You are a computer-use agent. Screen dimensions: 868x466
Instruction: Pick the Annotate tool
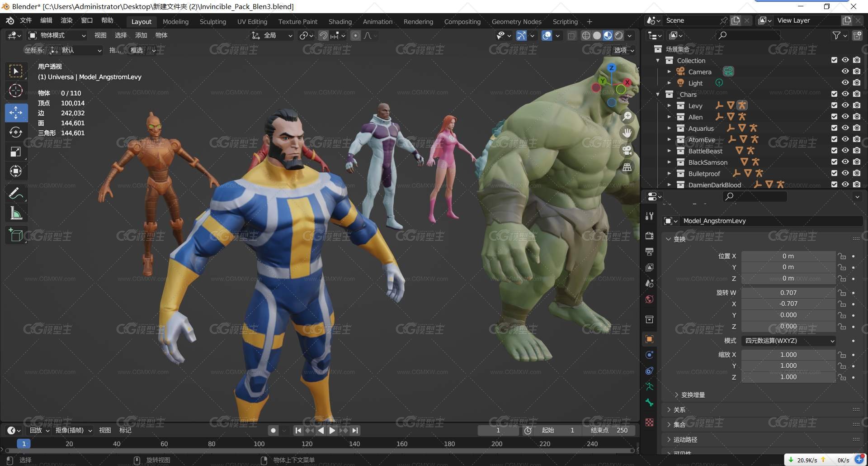click(x=16, y=194)
